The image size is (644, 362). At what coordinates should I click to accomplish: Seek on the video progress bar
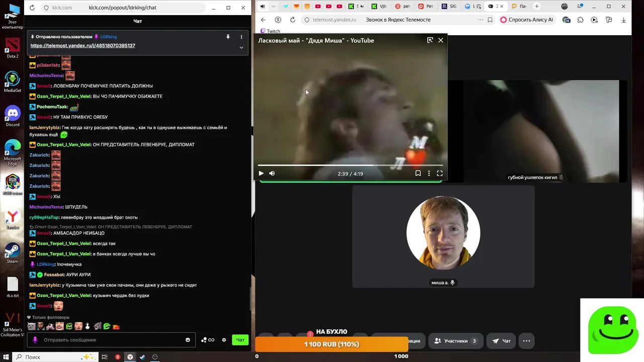350,165
